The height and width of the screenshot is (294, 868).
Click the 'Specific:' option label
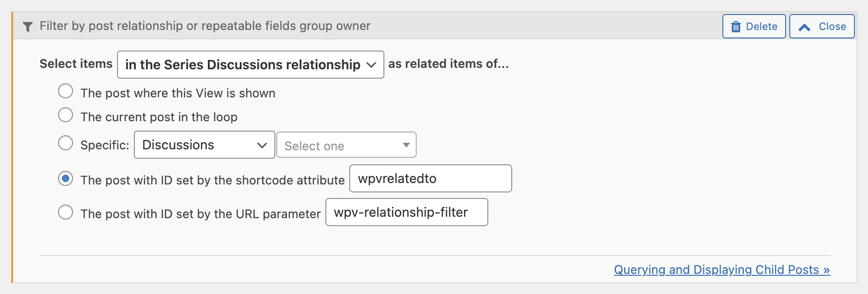click(104, 145)
